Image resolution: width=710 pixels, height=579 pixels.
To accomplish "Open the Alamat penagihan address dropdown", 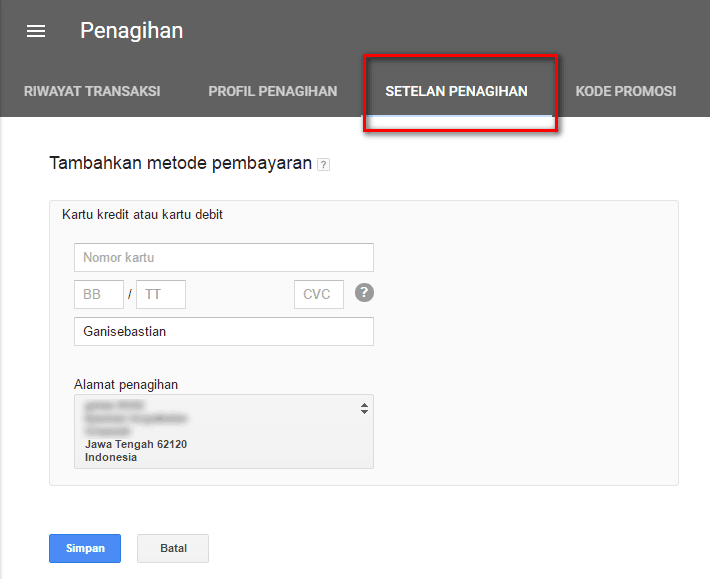I will [224, 431].
